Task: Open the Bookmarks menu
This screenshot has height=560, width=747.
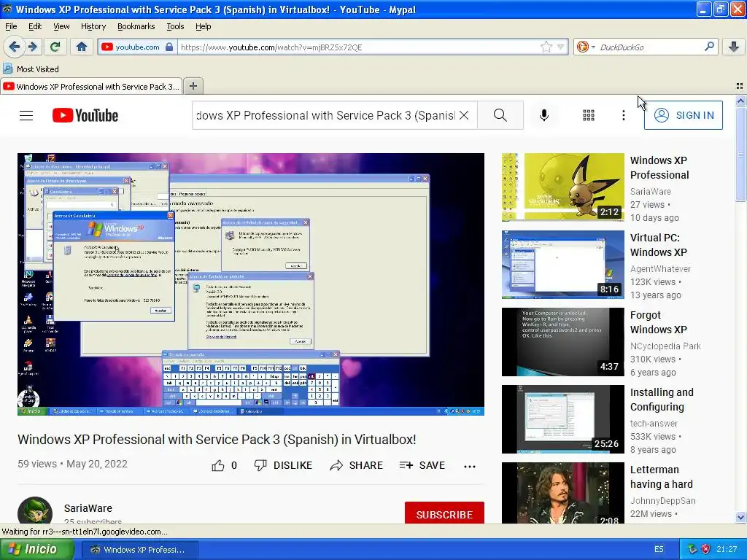Action: (x=136, y=26)
